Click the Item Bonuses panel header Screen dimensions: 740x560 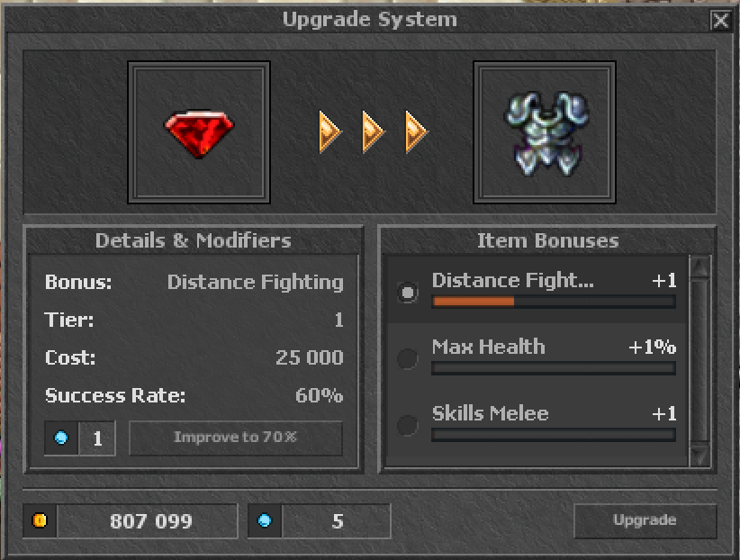pyautogui.click(x=547, y=240)
